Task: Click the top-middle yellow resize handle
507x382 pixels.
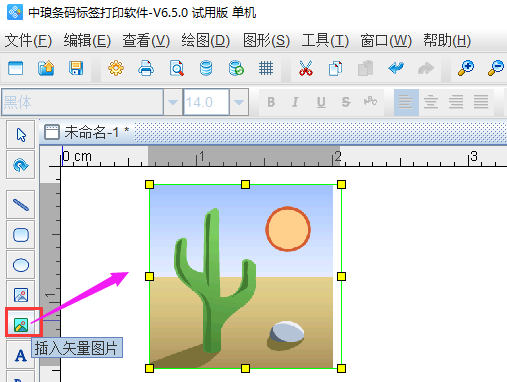Action: coord(245,185)
